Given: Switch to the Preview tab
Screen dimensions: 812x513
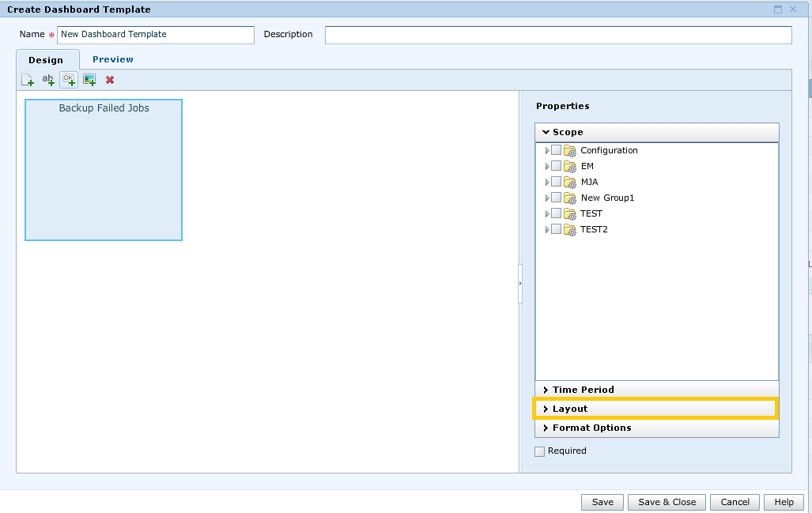Looking at the screenshot, I should point(112,58).
